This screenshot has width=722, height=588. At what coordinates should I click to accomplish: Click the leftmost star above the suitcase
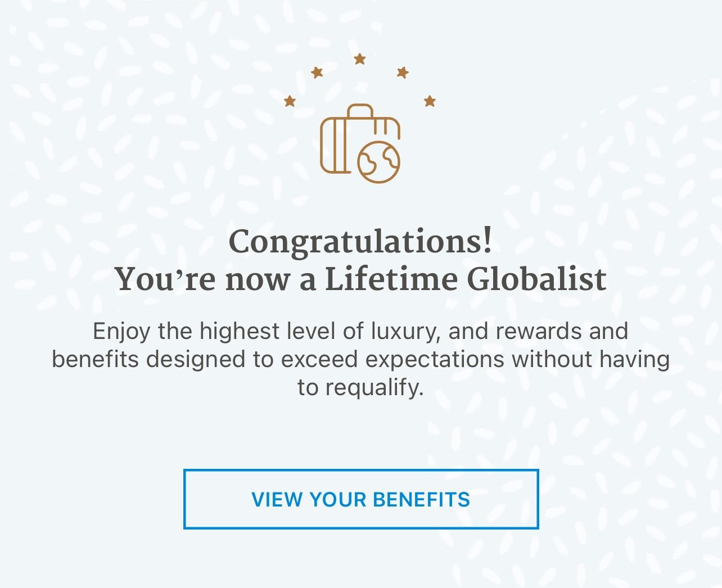[x=290, y=101]
